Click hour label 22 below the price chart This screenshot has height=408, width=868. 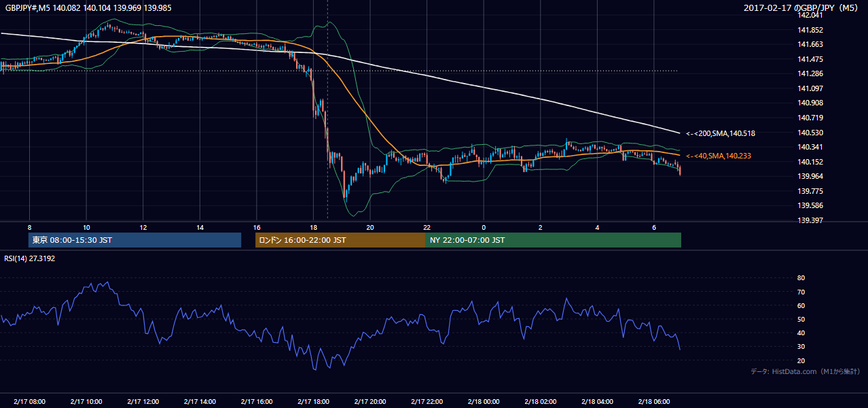point(427,227)
